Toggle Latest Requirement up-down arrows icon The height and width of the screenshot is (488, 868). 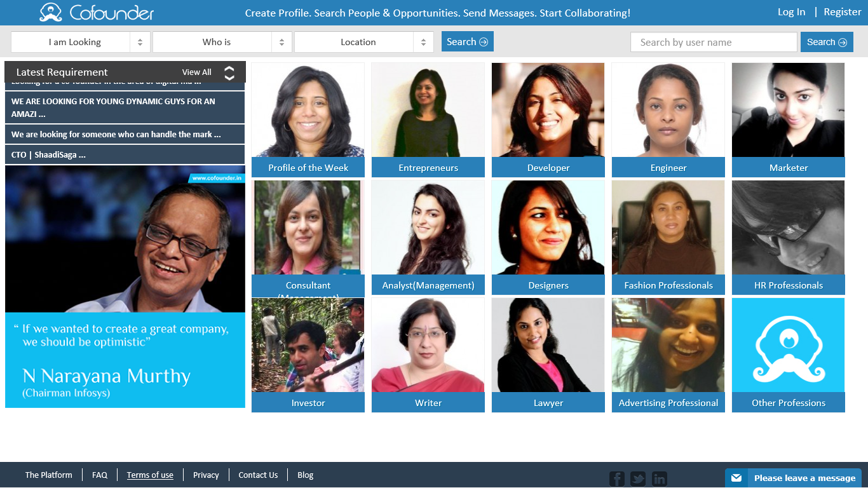click(x=229, y=72)
